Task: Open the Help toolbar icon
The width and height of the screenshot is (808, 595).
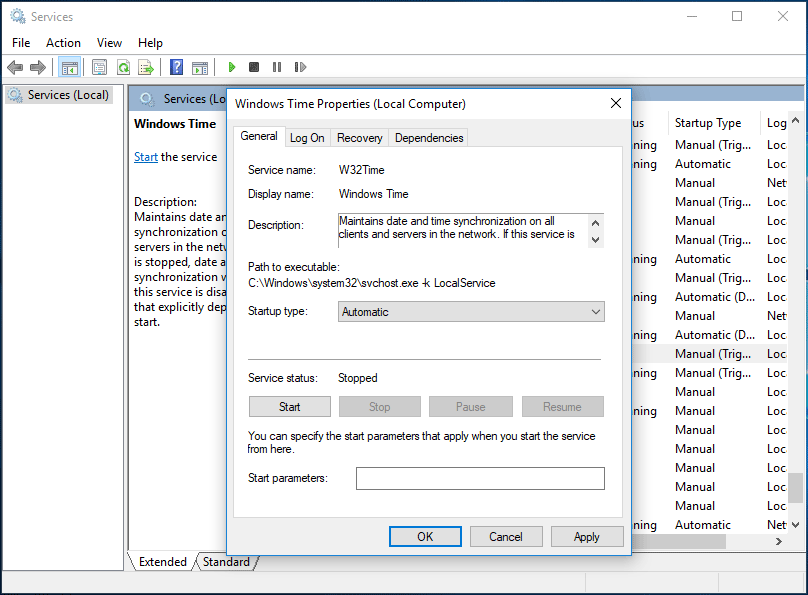Action: pos(176,67)
